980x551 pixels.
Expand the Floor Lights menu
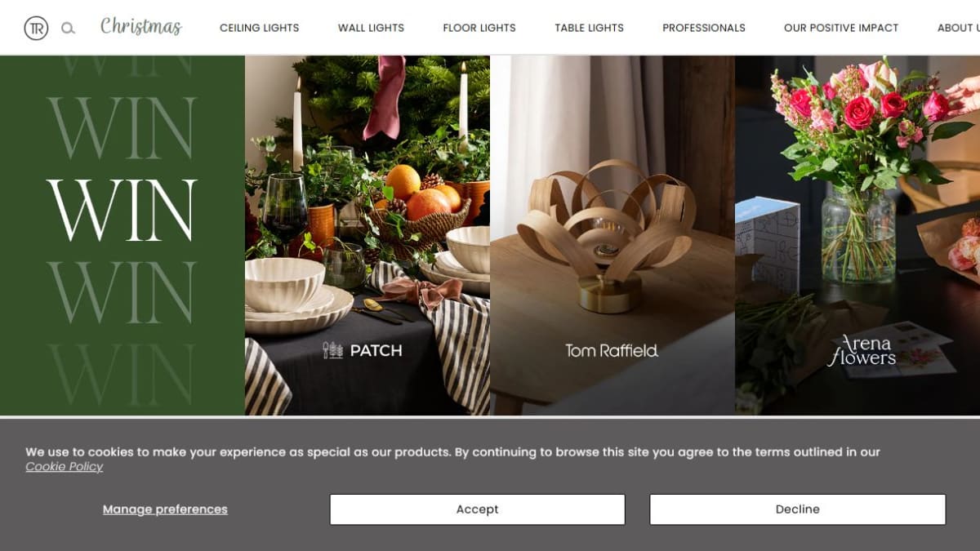click(x=479, y=28)
